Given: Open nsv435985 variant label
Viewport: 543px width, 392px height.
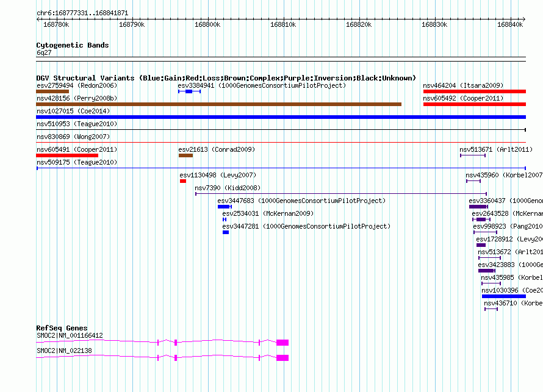Looking at the screenshot, I should 511,277.
